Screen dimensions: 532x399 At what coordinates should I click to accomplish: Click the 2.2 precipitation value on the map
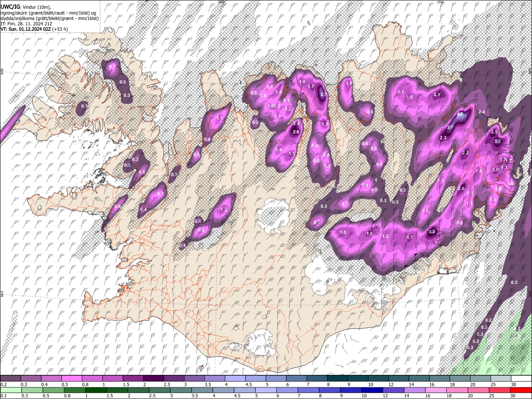coord(465,153)
